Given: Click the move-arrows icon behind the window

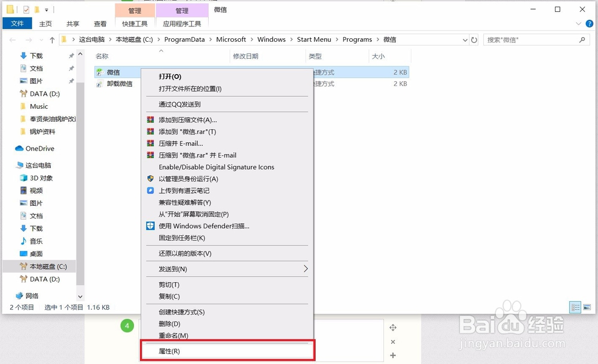Looking at the screenshot, I should pyautogui.click(x=393, y=328).
